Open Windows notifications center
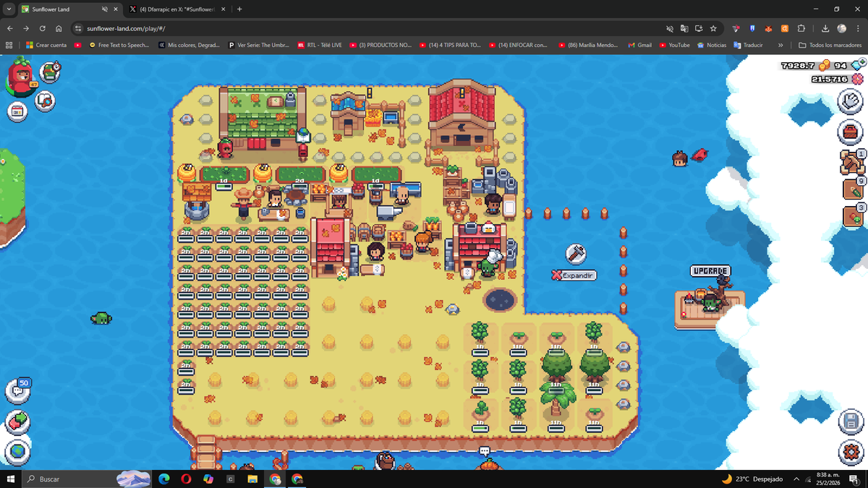 pyautogui.click(x=854, y=479)
